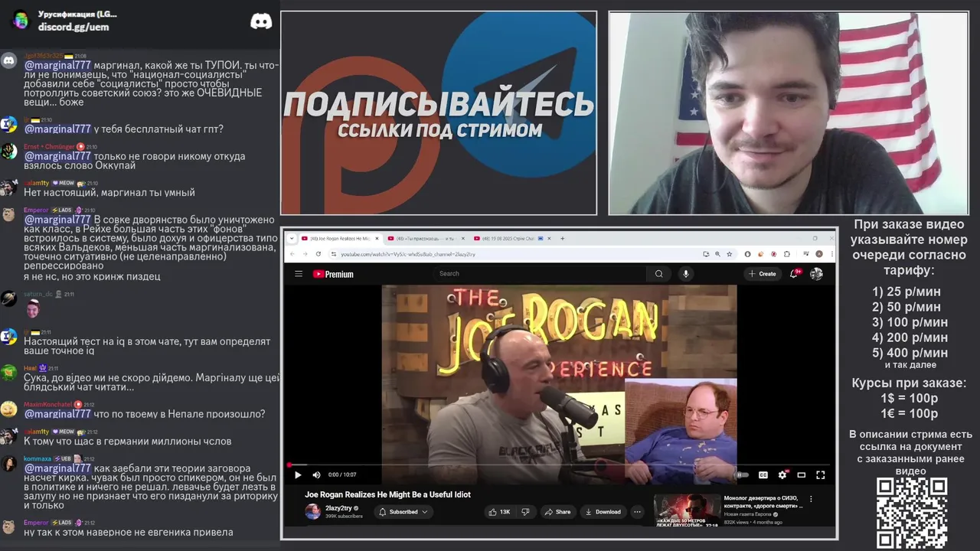The height and width of the screenshot is (551, 980).
Task: Click the QR code for ordered videos
Action: (x=912, y=514)
